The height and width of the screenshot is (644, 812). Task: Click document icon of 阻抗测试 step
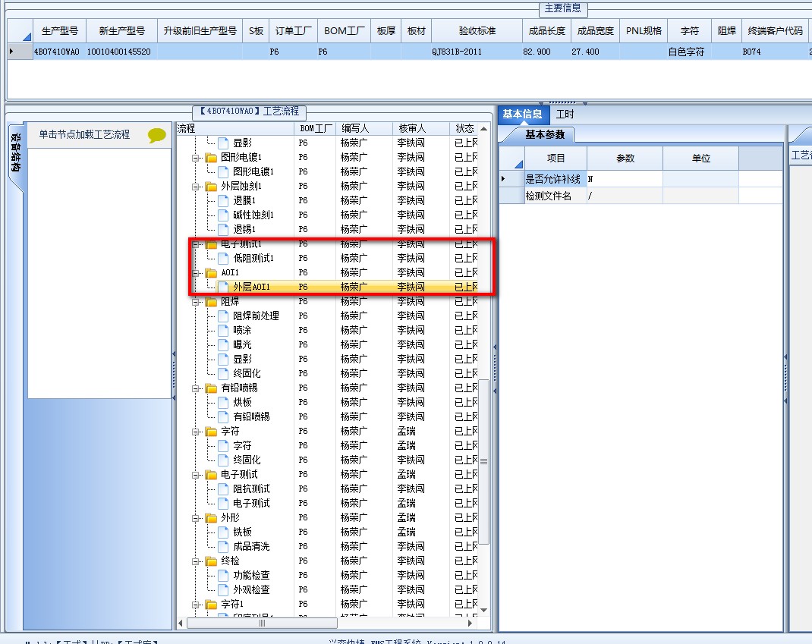[223, 489]
